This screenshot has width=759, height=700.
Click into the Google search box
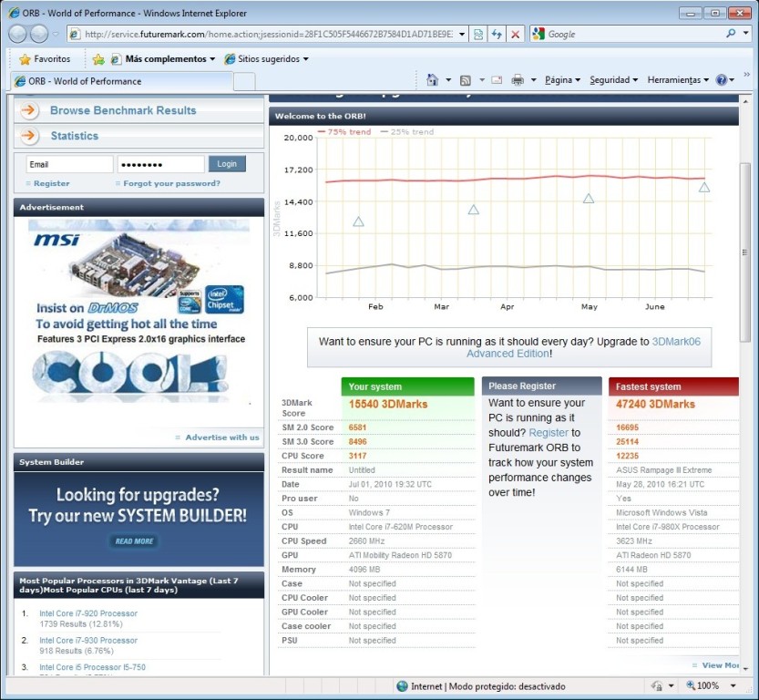click(x=634, y=34)
